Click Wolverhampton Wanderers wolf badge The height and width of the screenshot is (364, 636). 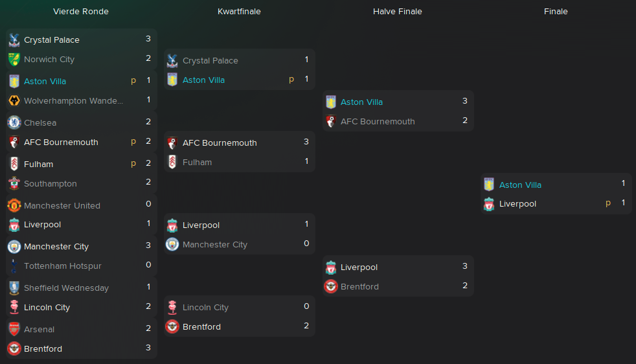pyautogui.click(x=14, y=100)
